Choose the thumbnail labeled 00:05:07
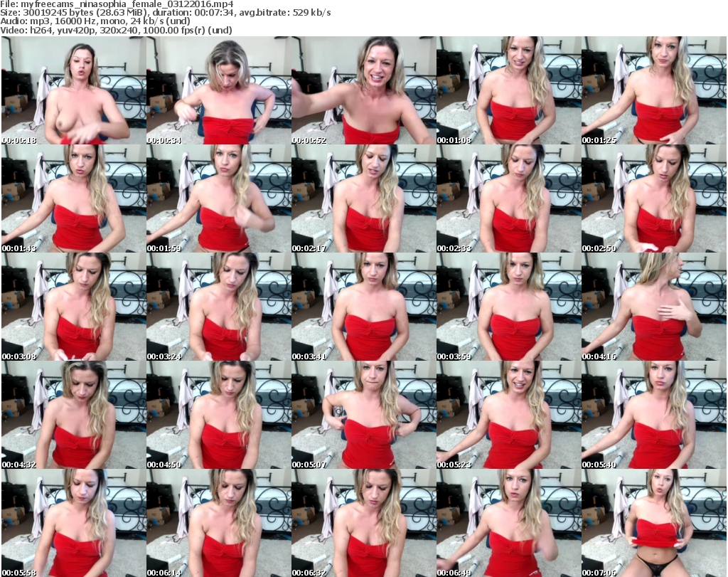The image size is (728, 577). (363, 415)
